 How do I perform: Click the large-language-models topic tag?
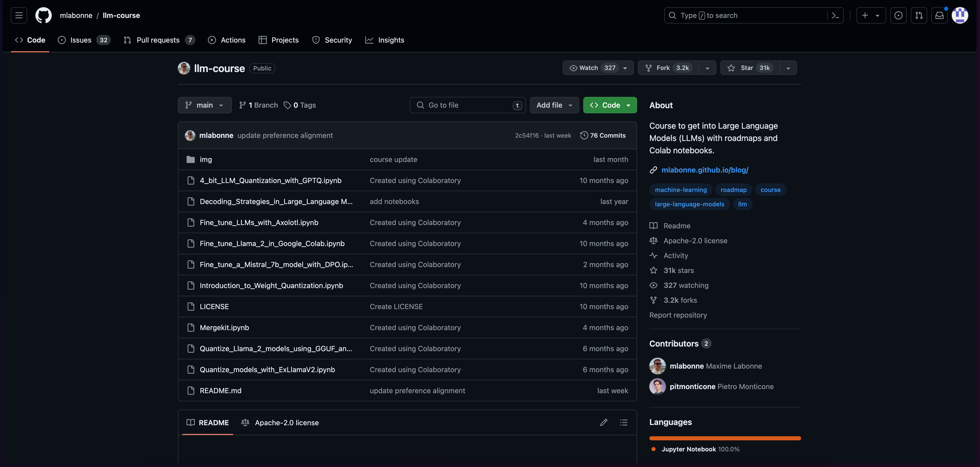click(x=689, y=204)
